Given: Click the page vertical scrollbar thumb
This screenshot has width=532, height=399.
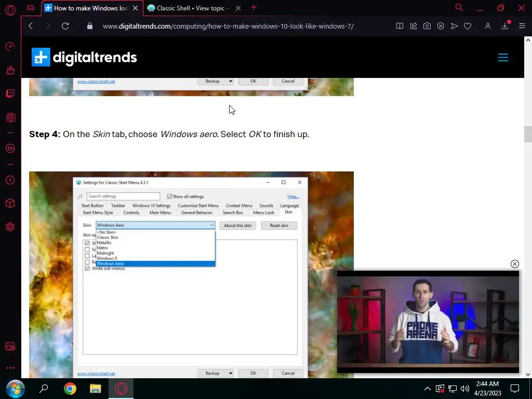Looking at the screenshot, I should click(x=528, y=135).
